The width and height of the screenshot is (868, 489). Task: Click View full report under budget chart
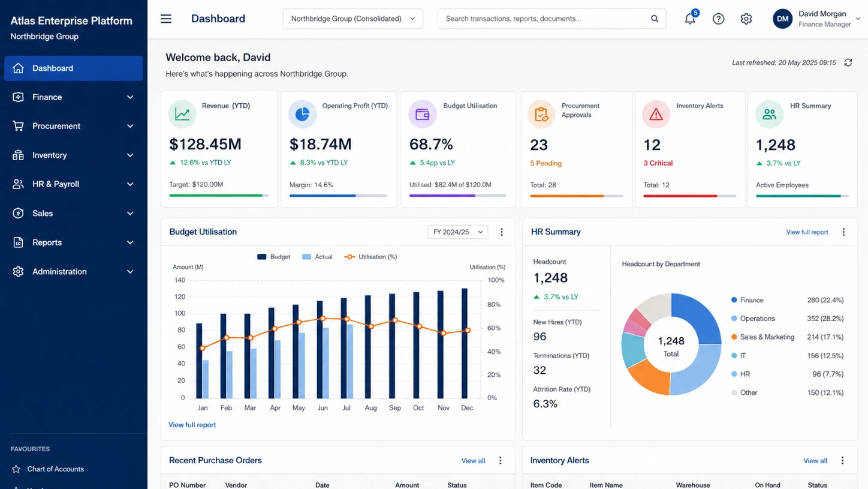[x=192, y=425]
